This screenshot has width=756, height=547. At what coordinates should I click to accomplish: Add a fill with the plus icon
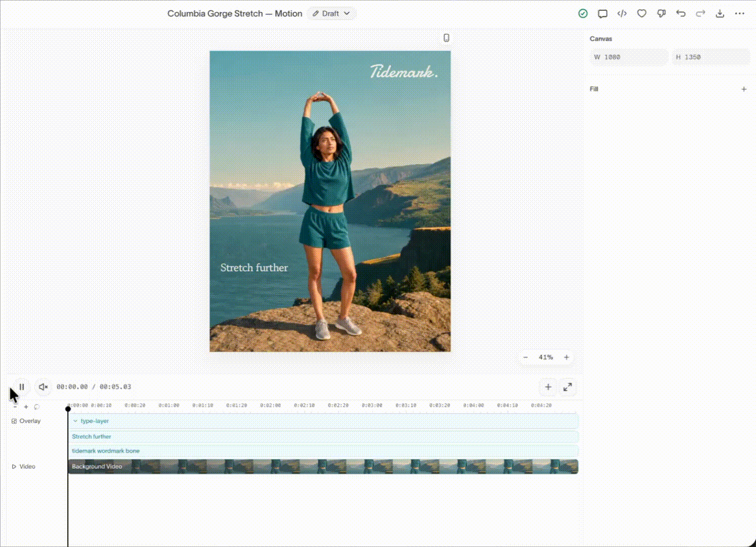(x=744, y=89)
